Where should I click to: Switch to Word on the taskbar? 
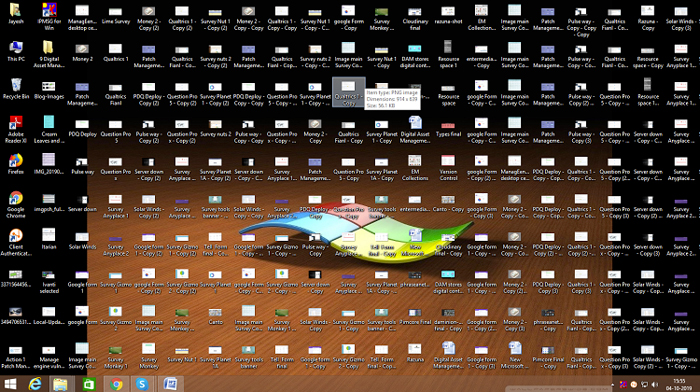coord(170,384)
